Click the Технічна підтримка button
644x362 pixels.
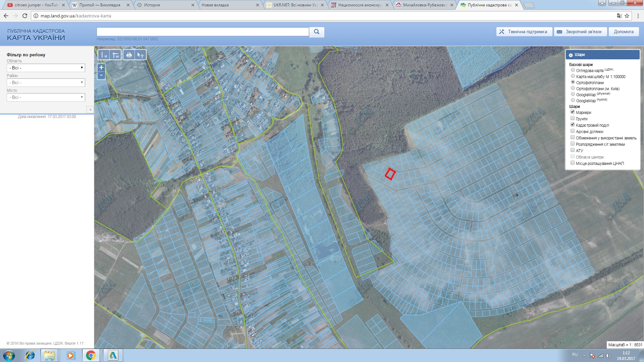click(x=524, y=32)
